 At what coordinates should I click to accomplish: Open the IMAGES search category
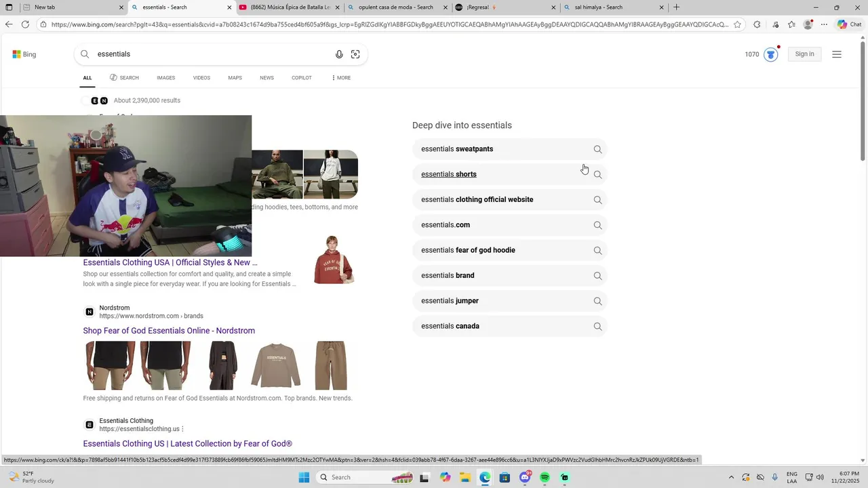(x=165, y=78)
